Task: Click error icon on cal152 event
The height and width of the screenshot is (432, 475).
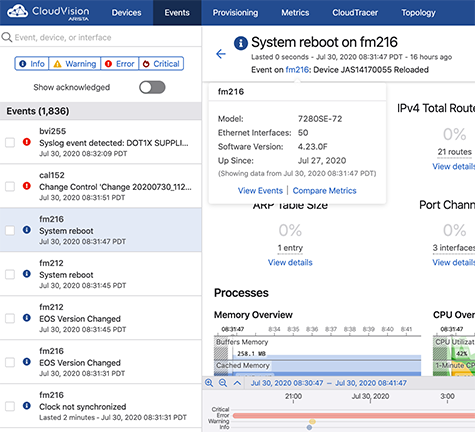Action: (x=27, y=186)
